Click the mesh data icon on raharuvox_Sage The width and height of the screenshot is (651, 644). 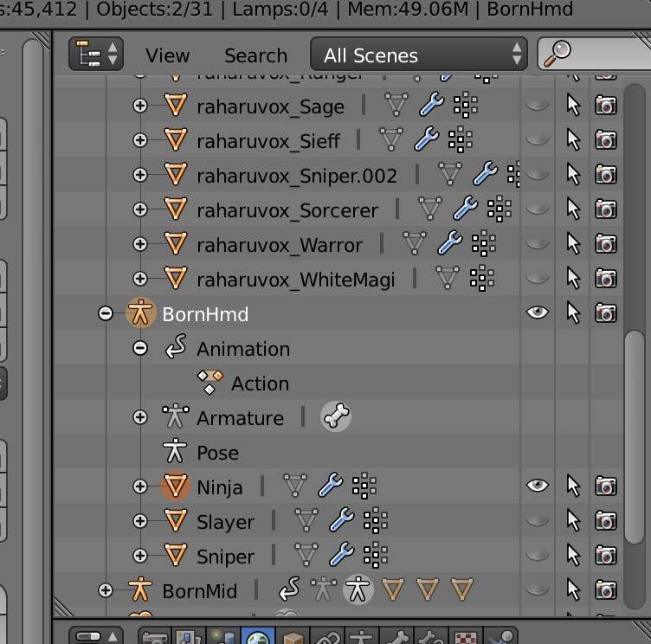pos(396,106)
